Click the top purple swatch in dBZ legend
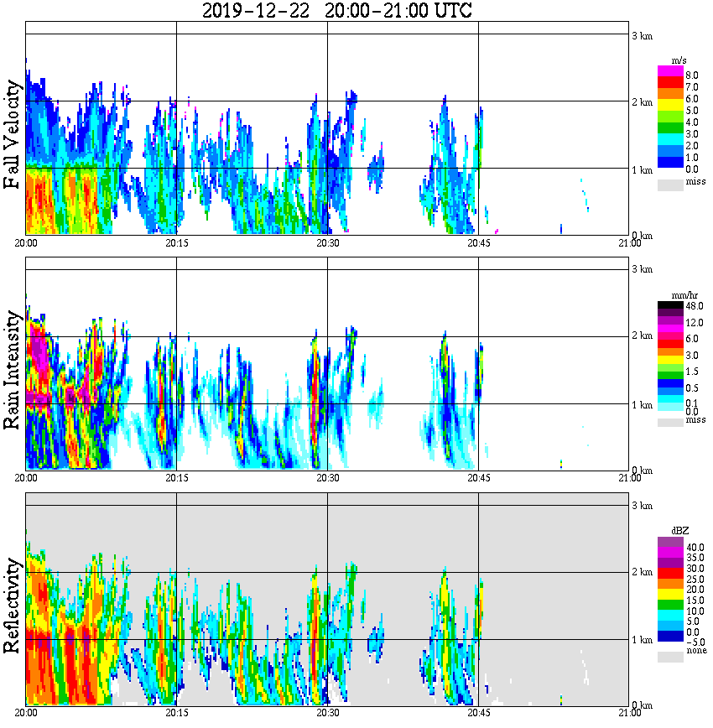Screen dimensions: 713x728 [670, 543]
